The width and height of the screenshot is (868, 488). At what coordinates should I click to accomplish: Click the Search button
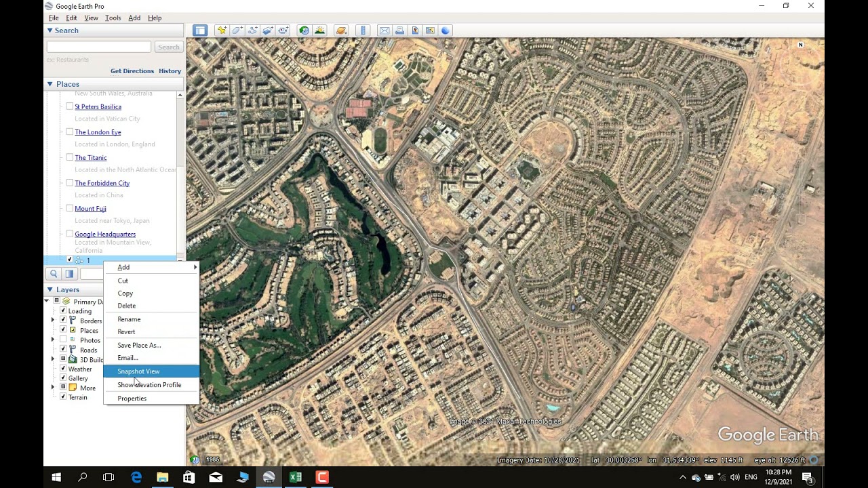click(x=168, y=47)
